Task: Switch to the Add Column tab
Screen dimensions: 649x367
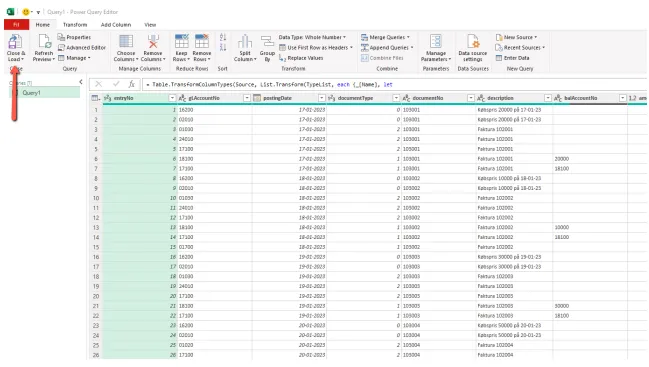Action: tap(116, 25)
